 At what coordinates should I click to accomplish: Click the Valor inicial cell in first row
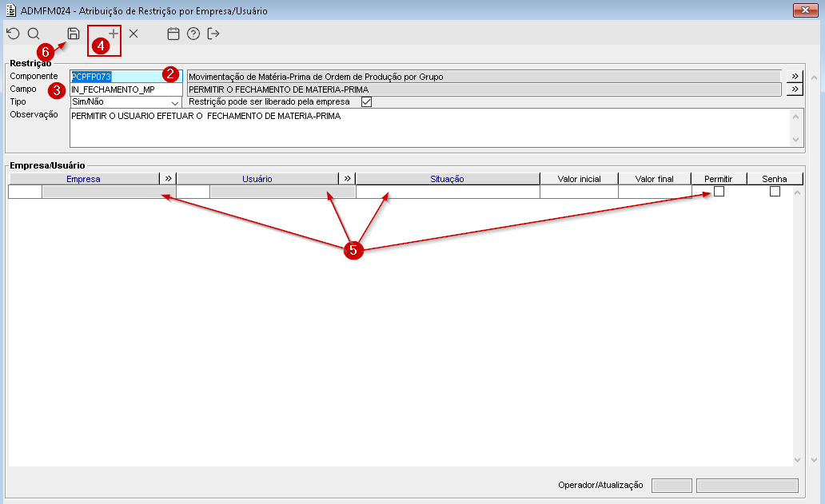click(580, 192)
